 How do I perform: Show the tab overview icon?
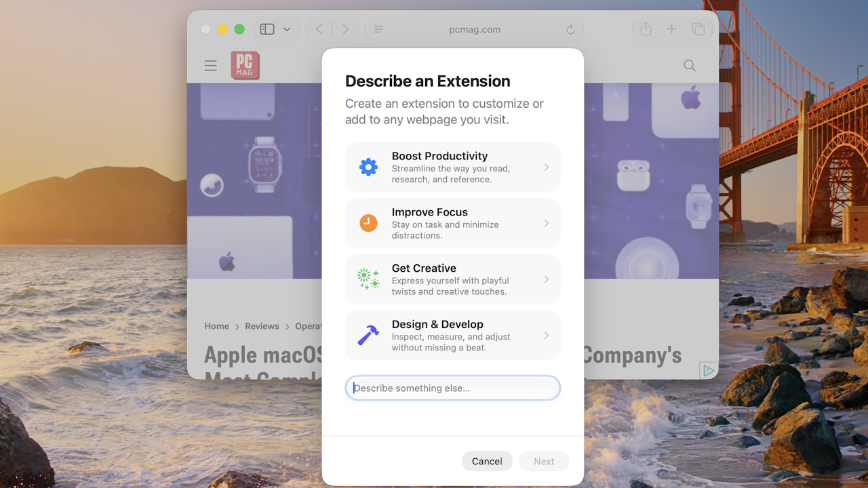698,29
